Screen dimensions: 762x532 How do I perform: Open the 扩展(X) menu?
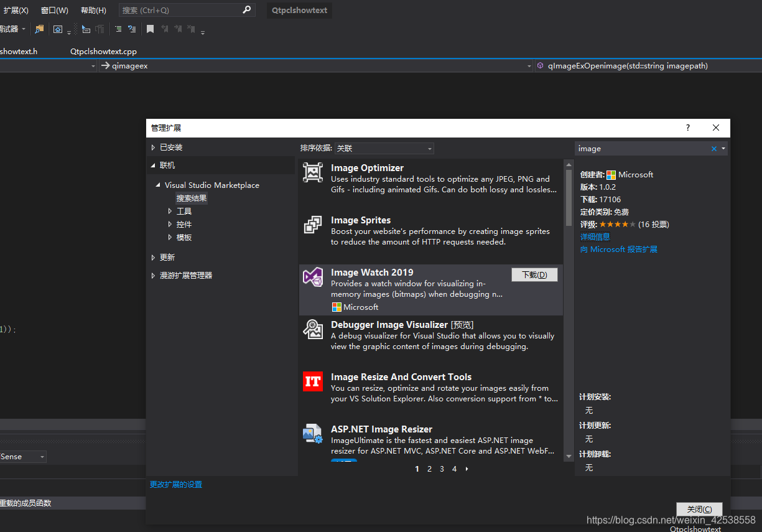pos(16,11)
